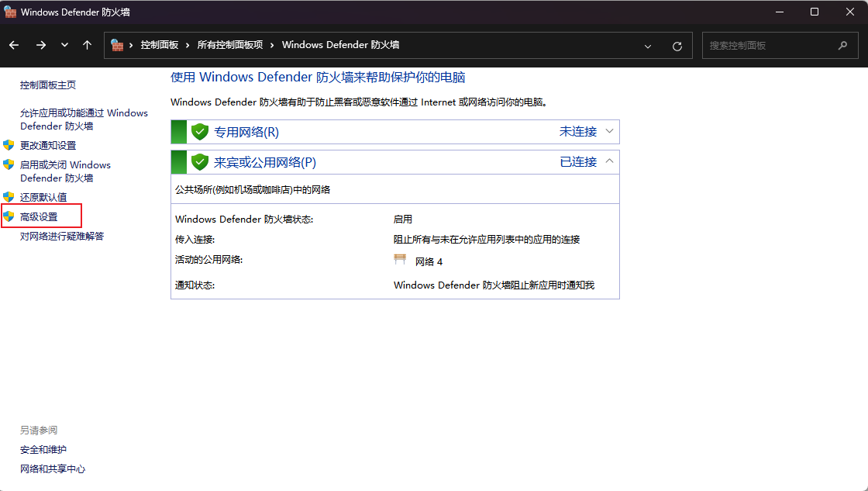
Task: Open 高级设置 link
Action: (39, 216)
